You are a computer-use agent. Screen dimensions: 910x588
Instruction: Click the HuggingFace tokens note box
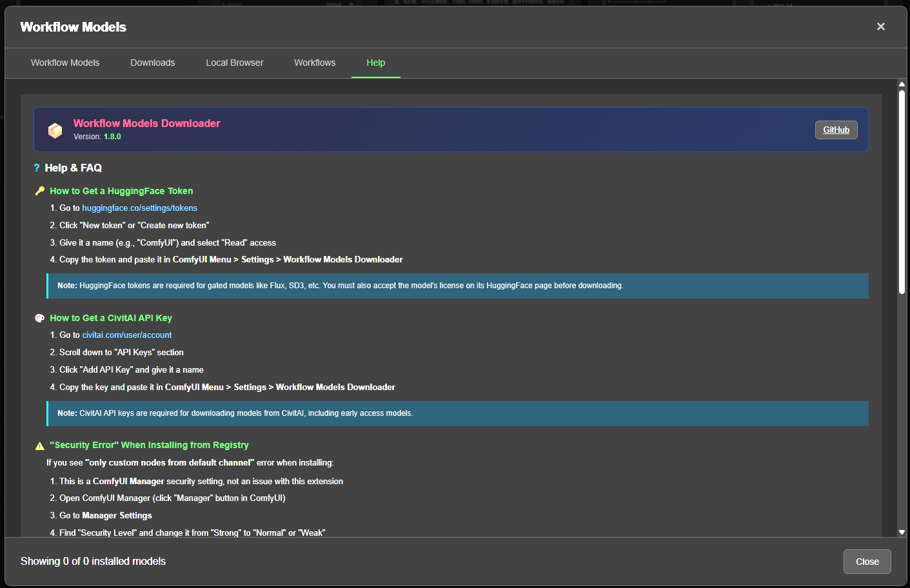pos(457,286)
